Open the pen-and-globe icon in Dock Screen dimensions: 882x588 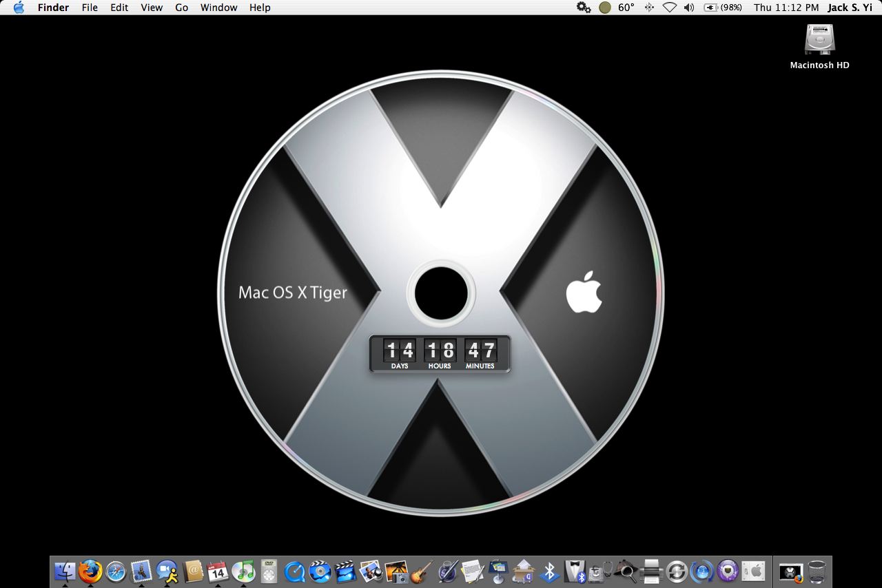(447, 571)
